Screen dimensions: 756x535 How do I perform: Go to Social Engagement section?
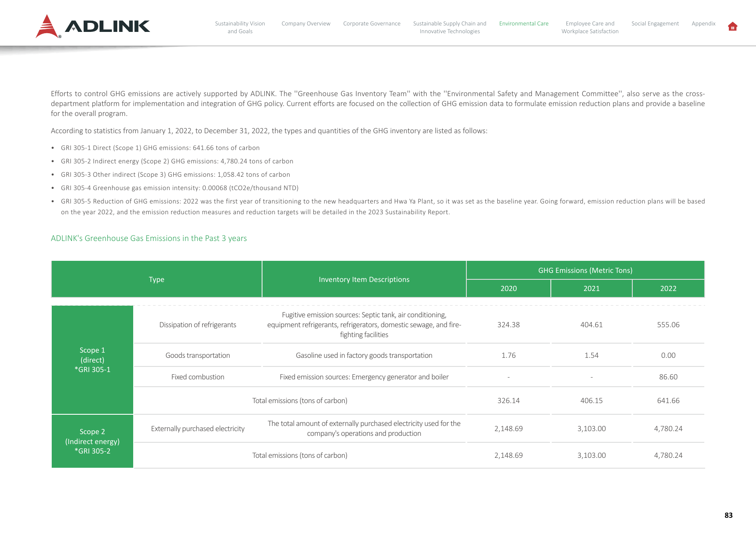click(655, 24)
